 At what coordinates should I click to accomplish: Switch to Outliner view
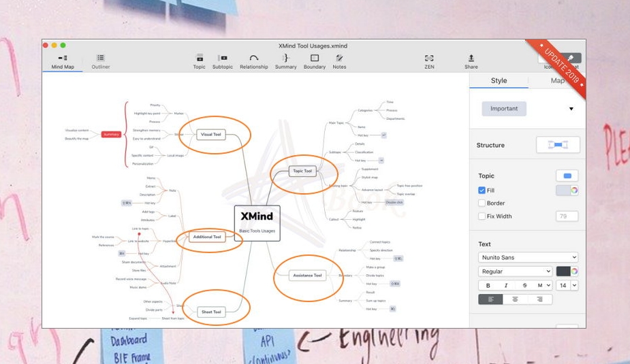point(100,62)
